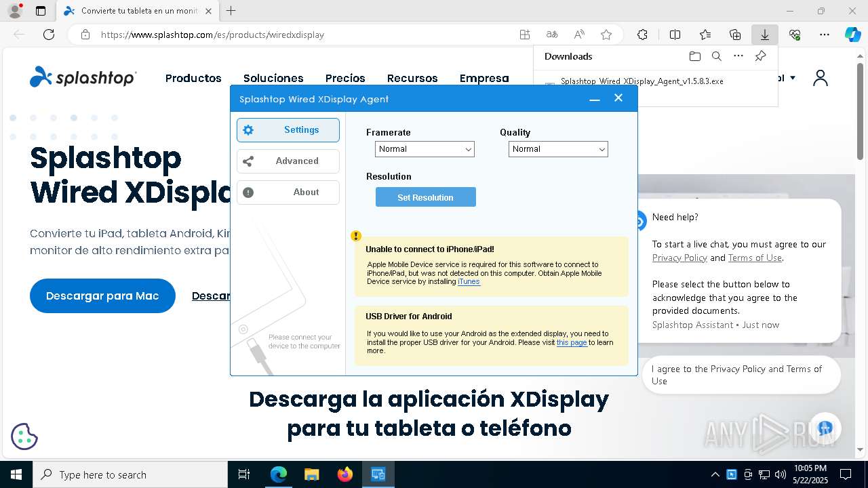Open Edge Settings and more menu
The width and height of the screenshot is (868, 488).
click(x=825, y=35)
